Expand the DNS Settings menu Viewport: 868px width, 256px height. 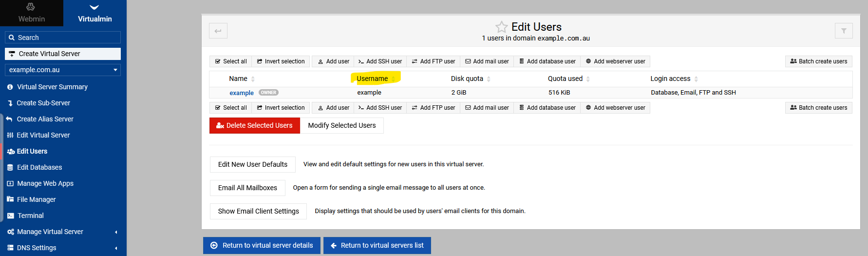pos(37,248)
